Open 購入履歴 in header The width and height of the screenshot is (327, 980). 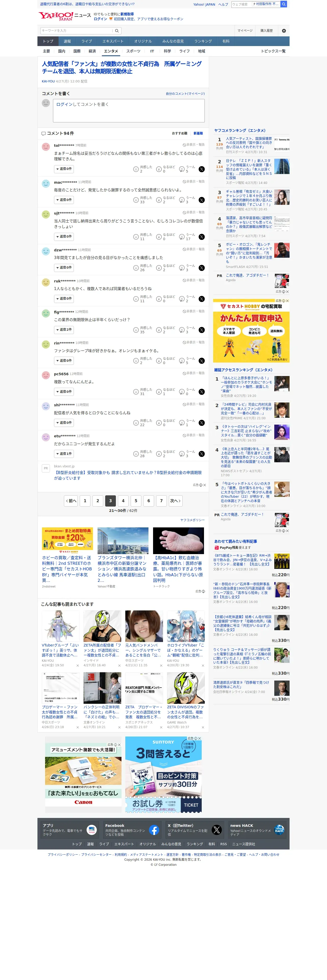point(266,31)
